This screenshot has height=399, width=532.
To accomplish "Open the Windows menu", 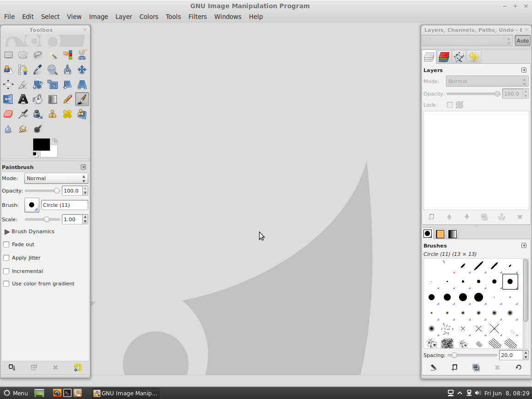I will [x=228, y=17].
